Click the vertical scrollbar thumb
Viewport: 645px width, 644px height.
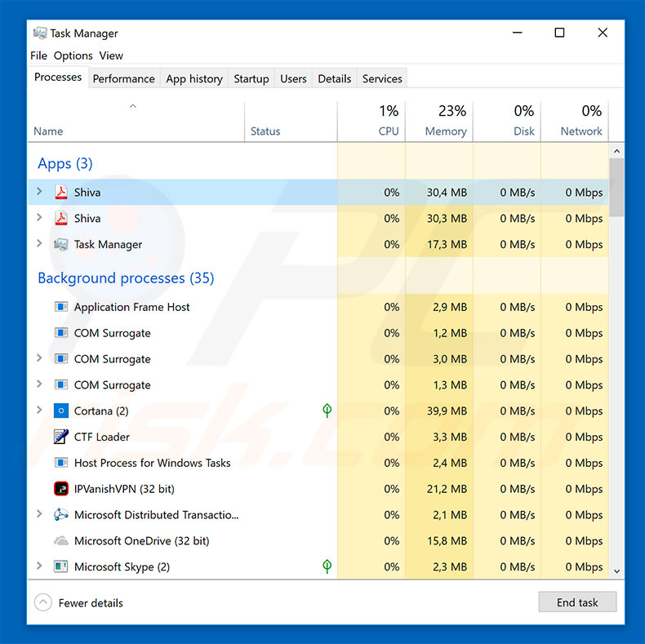click(616, 188)
